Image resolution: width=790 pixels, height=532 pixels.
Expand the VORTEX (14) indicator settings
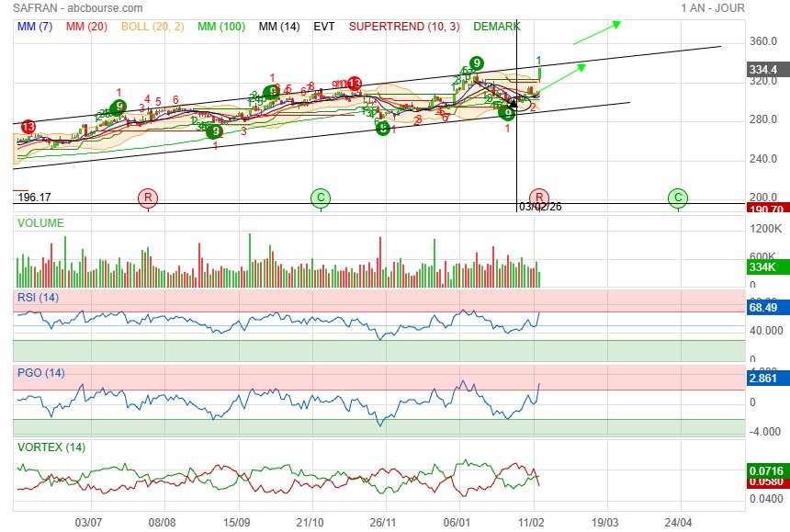[51, 447]
